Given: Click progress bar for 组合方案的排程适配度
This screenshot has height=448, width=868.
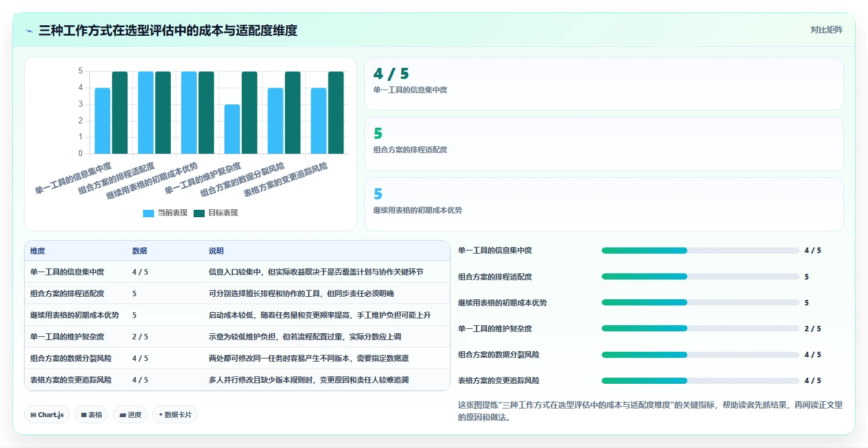Looking at the screenshot, I should [x=700, y=276].
